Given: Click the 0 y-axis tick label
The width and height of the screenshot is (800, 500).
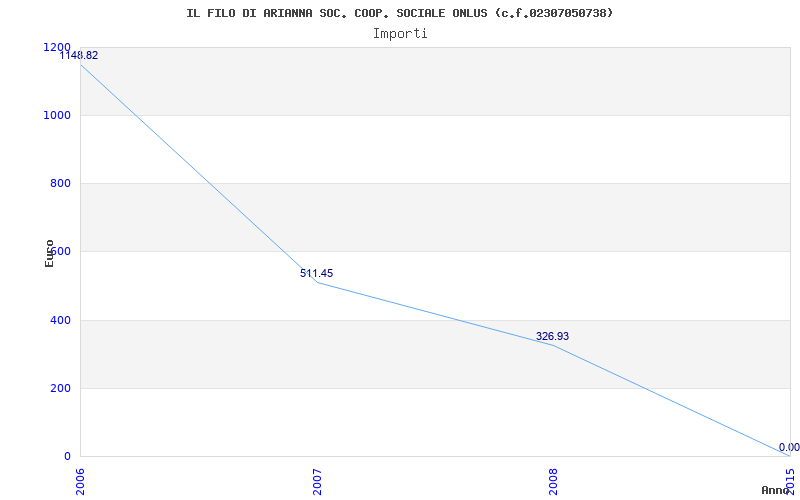Looking at the screenshot, I should click(67, 456).
